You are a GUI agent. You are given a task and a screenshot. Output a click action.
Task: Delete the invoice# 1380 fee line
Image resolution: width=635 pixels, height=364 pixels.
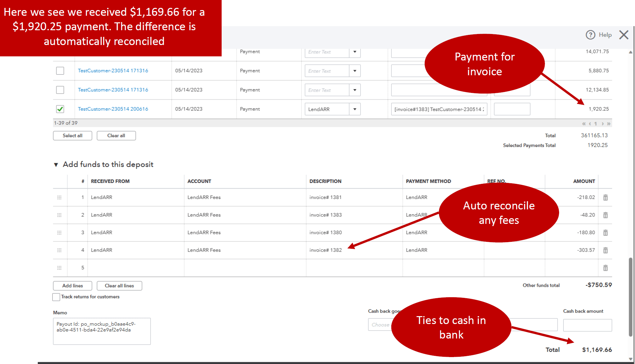pyautogui.click(x=605, y=233)
